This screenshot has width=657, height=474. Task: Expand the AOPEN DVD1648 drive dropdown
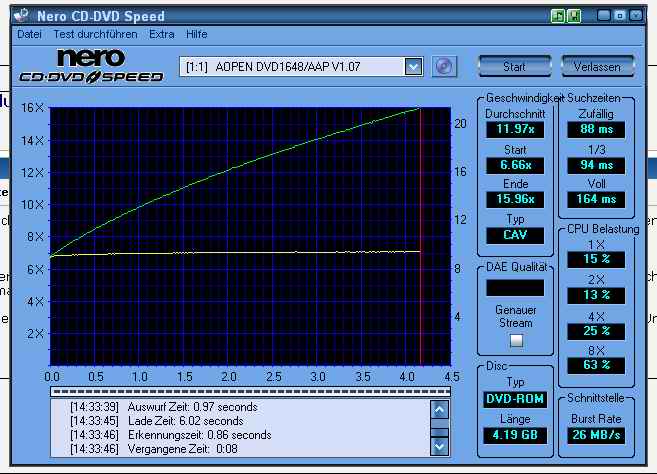click(413, 67)
